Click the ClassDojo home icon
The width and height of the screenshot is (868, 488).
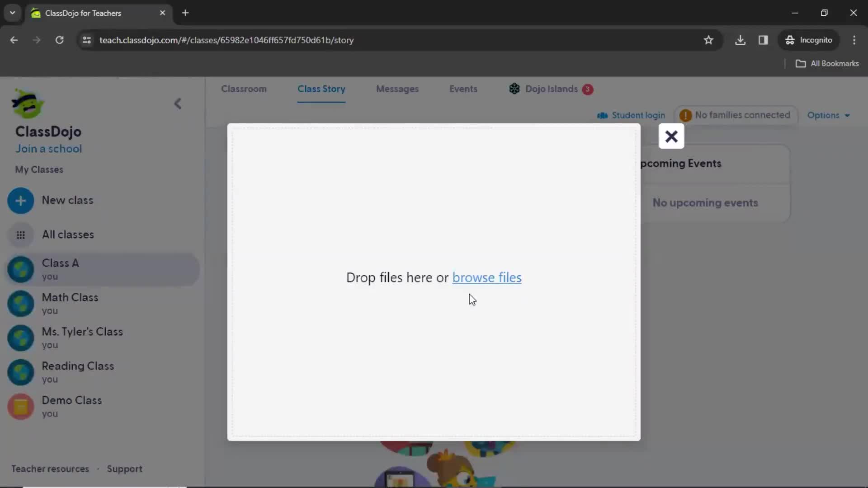pyautogui.click(x=28, y=104)
